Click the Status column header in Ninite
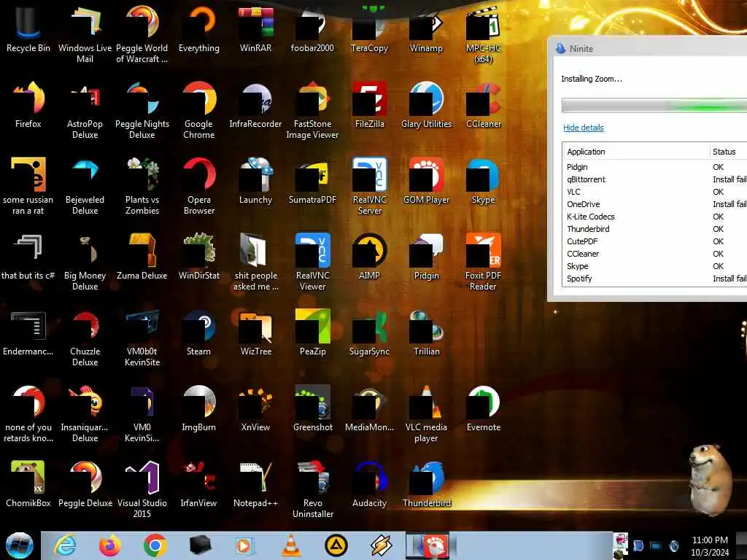 729,152
